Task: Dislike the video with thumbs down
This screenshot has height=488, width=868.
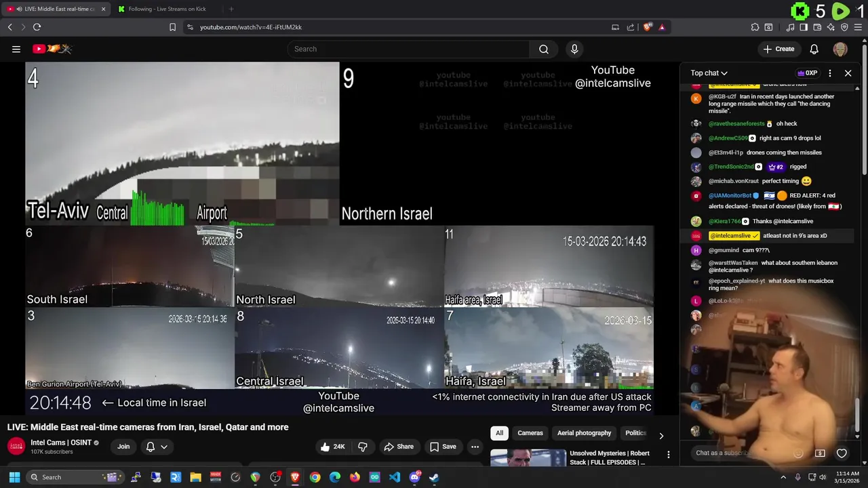Action: click(x=363, y=447)
